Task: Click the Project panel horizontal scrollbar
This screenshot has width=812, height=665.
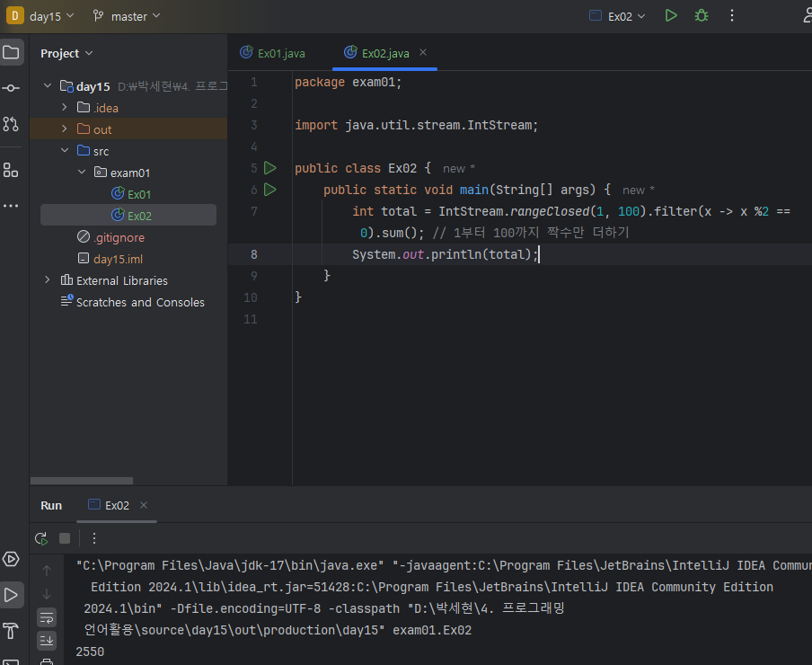Action: click(82, 481)
